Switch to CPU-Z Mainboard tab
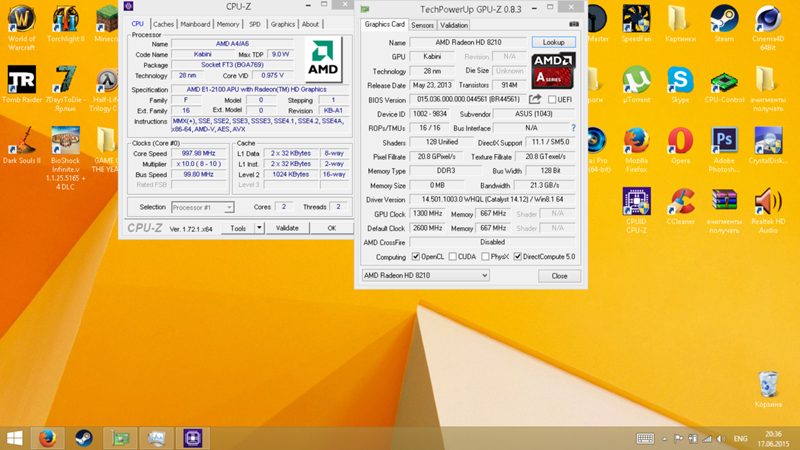800x450 pixels. tap(195, 24)
